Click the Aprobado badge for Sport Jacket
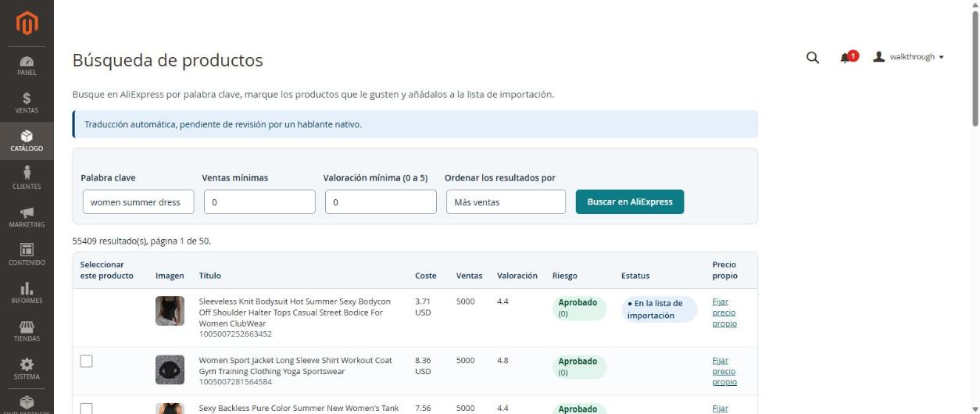This screenshot has width=980, height=414. (x=579, y=366)
